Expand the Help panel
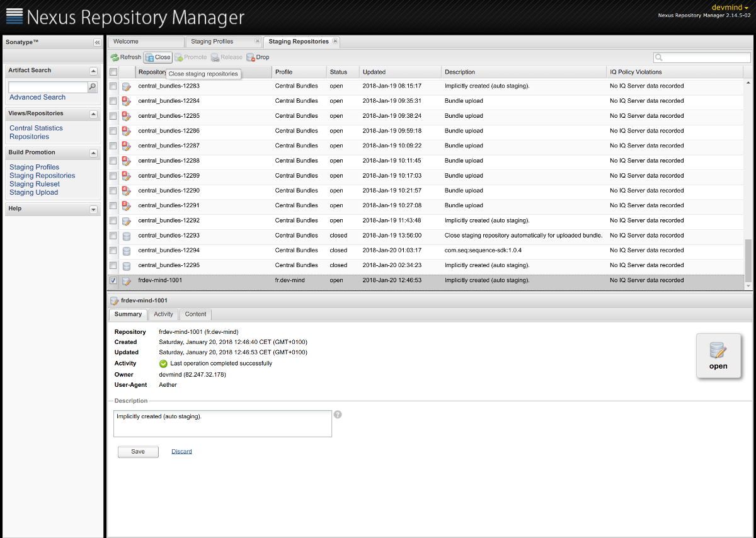This screenshot has width=756, height=538. click(93, 209)
